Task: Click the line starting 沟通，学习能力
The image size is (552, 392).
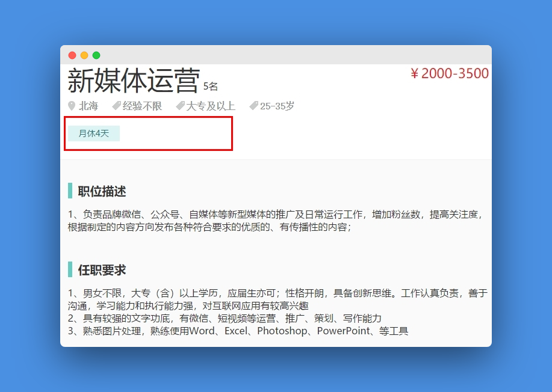Action: point(188,306)
